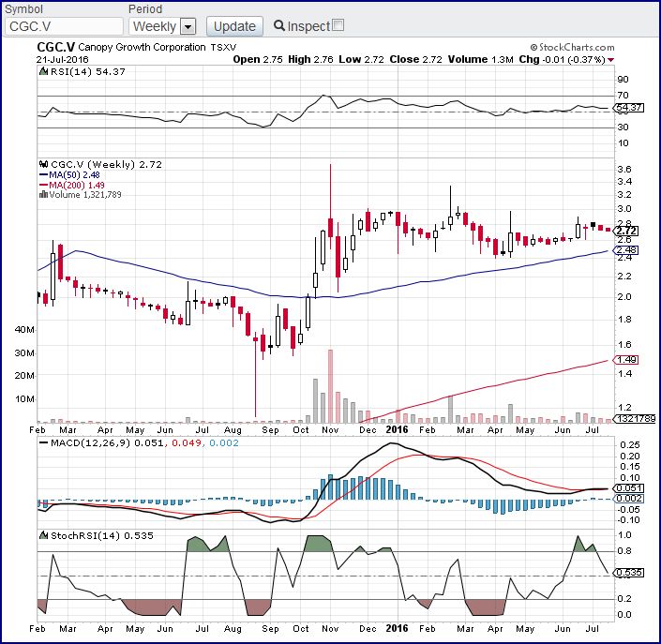The image size is (661, 644).
Task: Enable the Inspect checkbox
Action: click(x=338, y=25)
